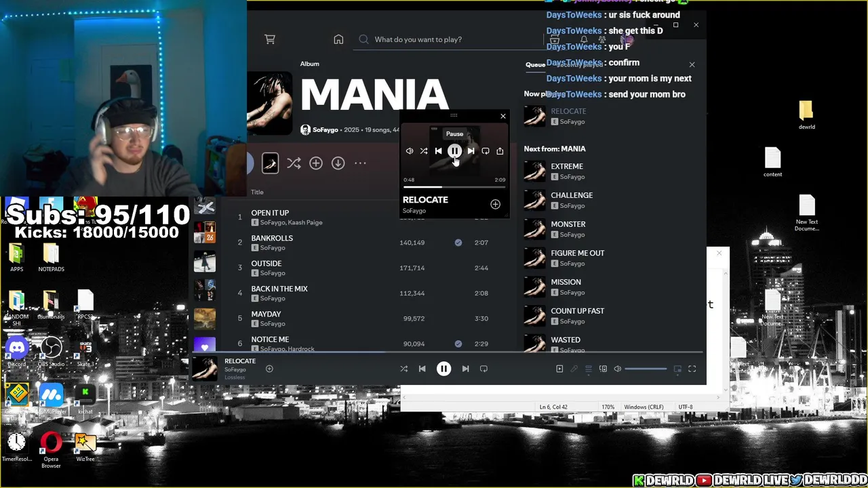The width and height of the screenshot is (868, 488).
Task: Pause playback in the bottom player bar
Action: [443, 369]
